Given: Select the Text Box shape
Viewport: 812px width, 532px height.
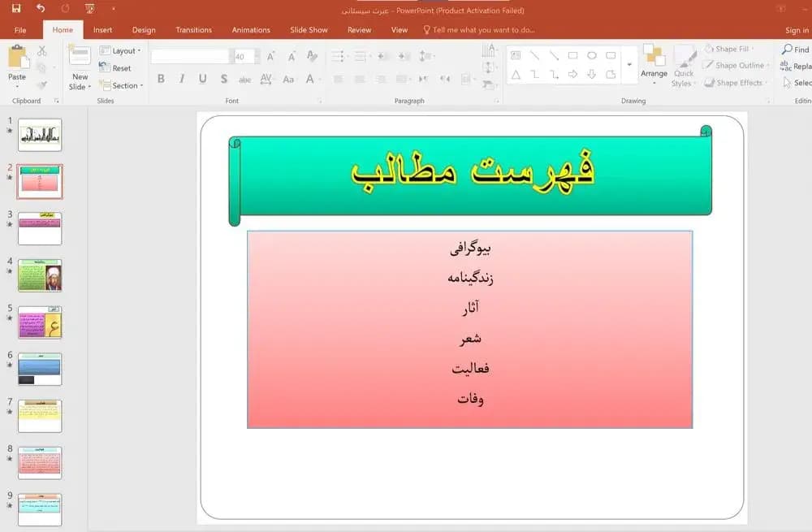Looking at the screenshot, I should 516,55.
